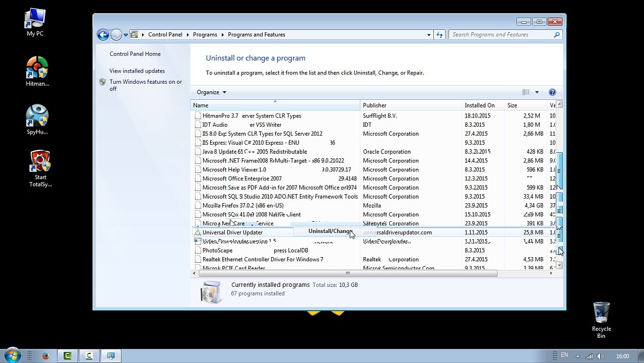Refresh the Programs and Features view
644x363 pixels.
coord(439,35)
